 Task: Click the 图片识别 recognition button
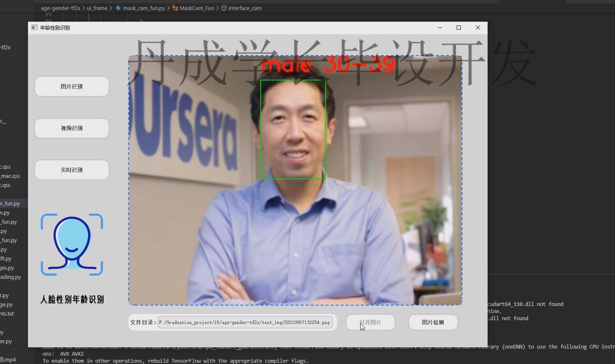pyautogui.click(x=71, y=86)
